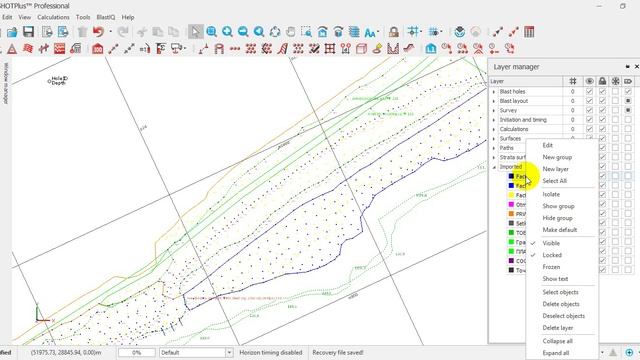Viewport: 640px width, 360px height.
Task: Open the Tools menu
Action: (x=83, y=17)
